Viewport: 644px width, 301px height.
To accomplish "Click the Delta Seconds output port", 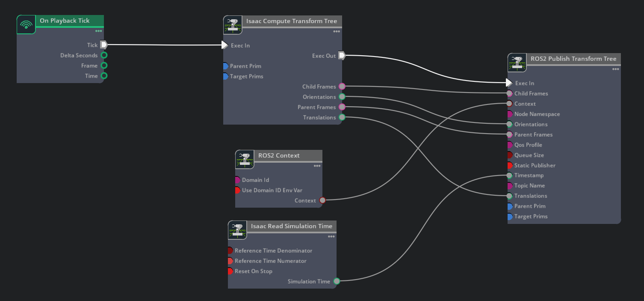I will click(x=104, y=55).
